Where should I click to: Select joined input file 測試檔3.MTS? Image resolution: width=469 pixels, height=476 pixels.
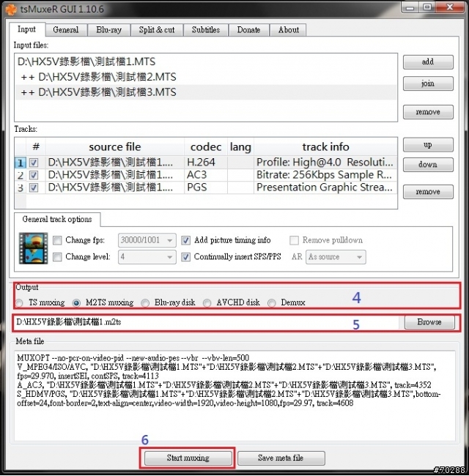[206, 92]
